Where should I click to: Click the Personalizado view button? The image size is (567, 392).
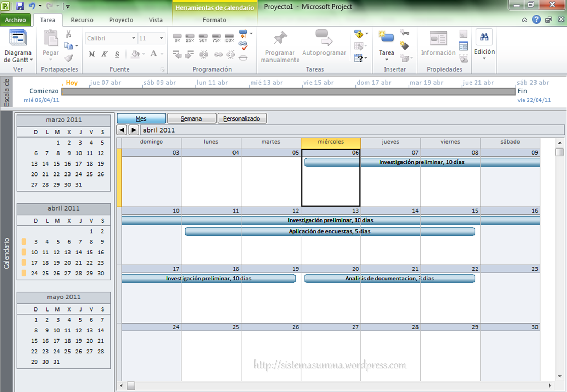tap(242, 118)
